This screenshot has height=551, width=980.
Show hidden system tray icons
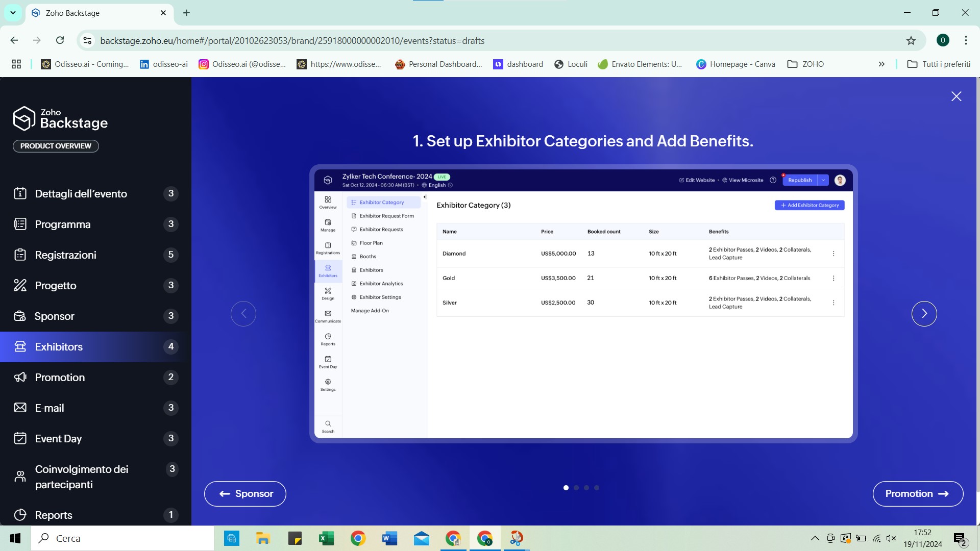(x=815, y=538)
